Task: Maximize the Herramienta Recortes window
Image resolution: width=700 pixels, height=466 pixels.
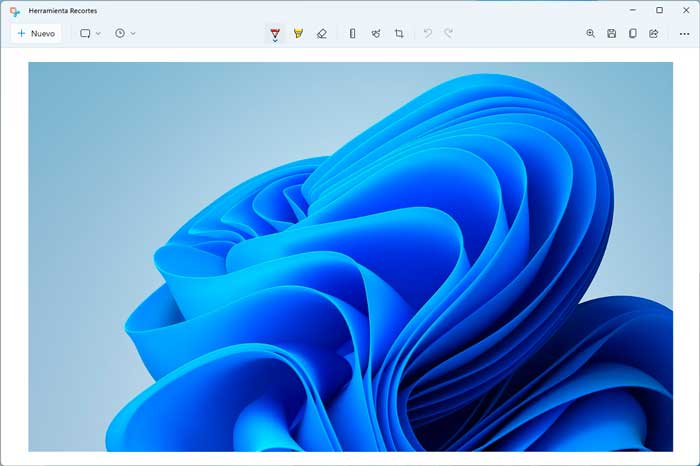Action: (x=659, y=10)
